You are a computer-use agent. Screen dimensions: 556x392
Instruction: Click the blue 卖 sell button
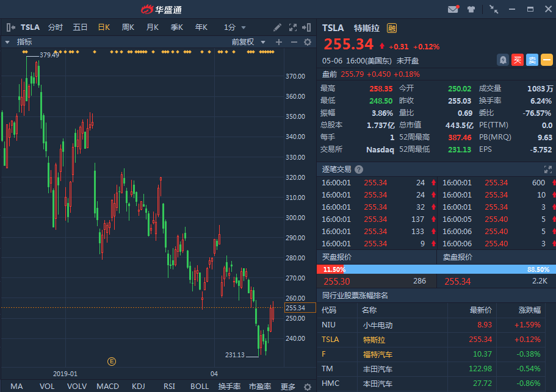[x=532, y=60]
